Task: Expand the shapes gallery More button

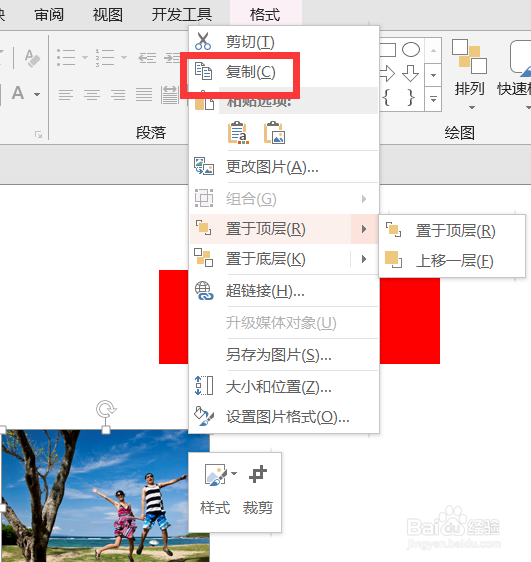Action: click(433, 99)
